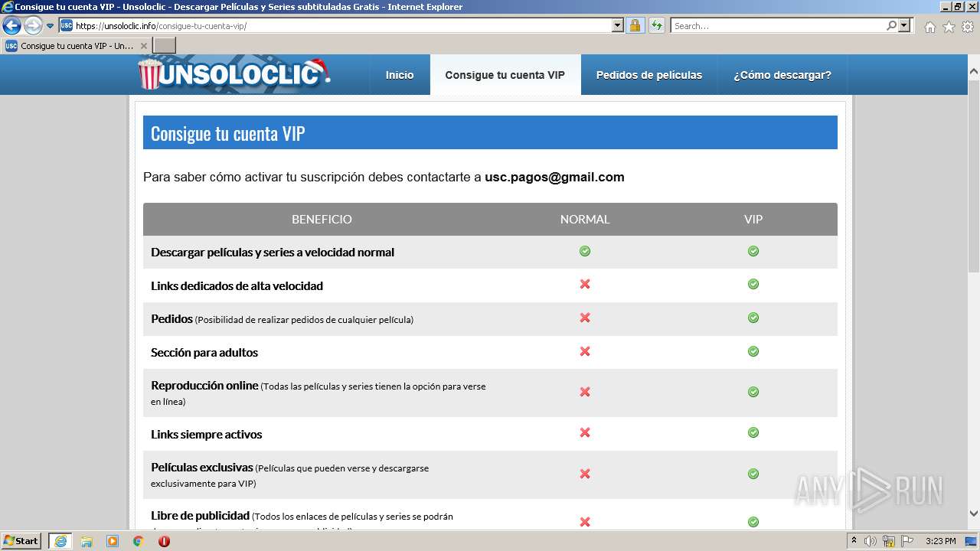
Task: Click VIP checkmark for 'Descargar películas y series'
Action: [x=753, y=251]
